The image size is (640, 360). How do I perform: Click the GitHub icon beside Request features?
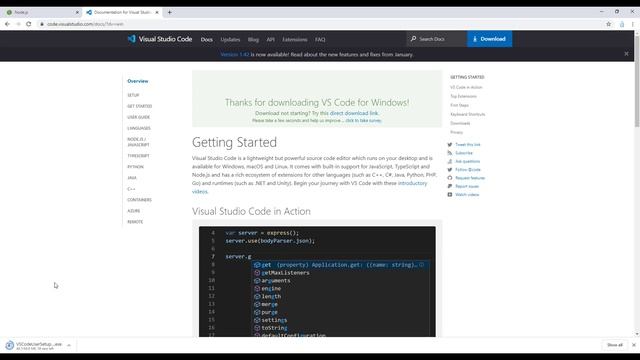click(x=450, y=178)
